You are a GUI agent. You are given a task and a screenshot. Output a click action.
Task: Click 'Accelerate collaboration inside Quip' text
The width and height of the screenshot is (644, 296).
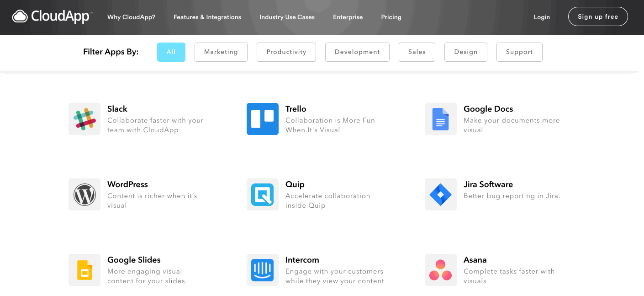click(x=328, y=201)
